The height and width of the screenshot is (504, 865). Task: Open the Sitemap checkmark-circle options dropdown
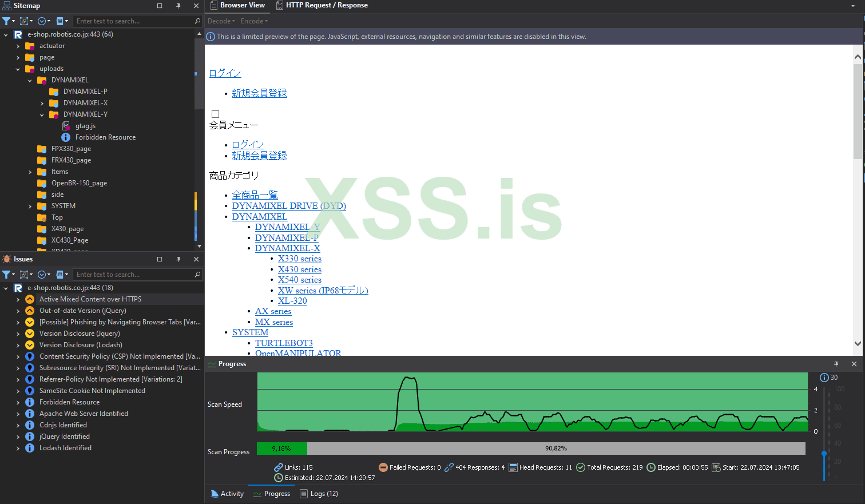point(43,21)
